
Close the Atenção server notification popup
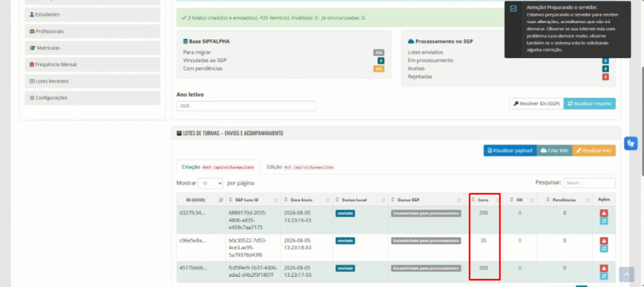click(x=625, y=6)
